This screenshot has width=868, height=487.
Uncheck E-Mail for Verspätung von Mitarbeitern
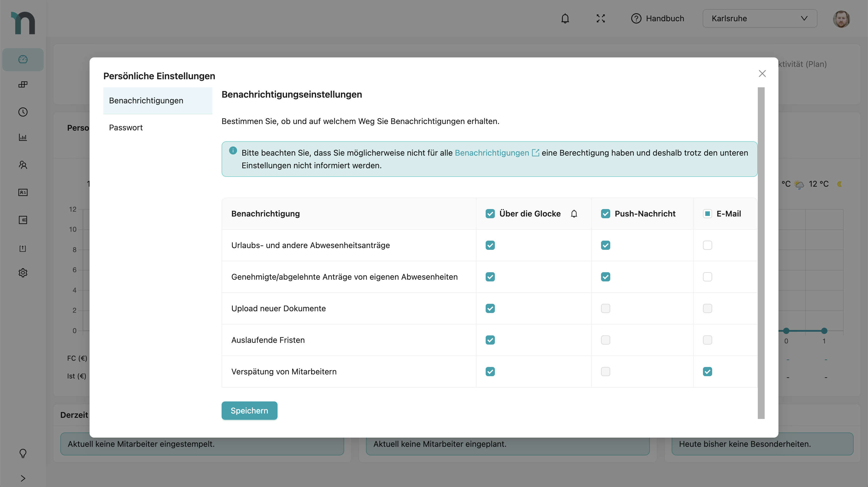point(707,372)
